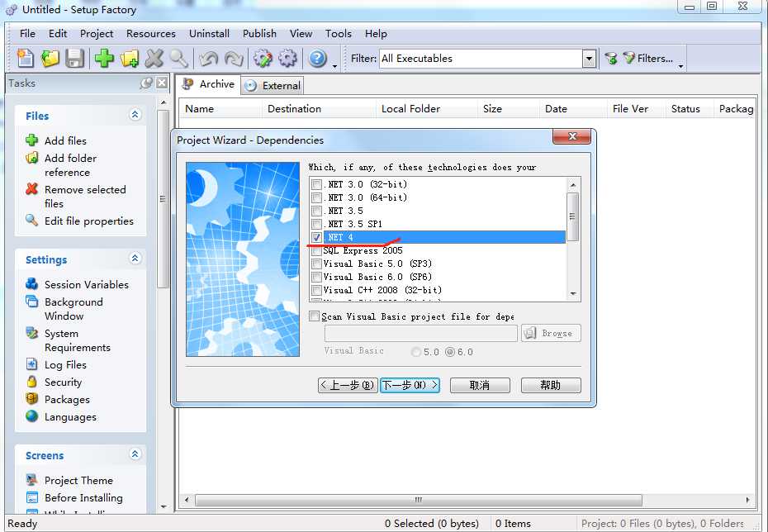Enable Scan Visual Basic project file checkbox
768x532 pixels.
pyautogui.click(x=314, y=316)
